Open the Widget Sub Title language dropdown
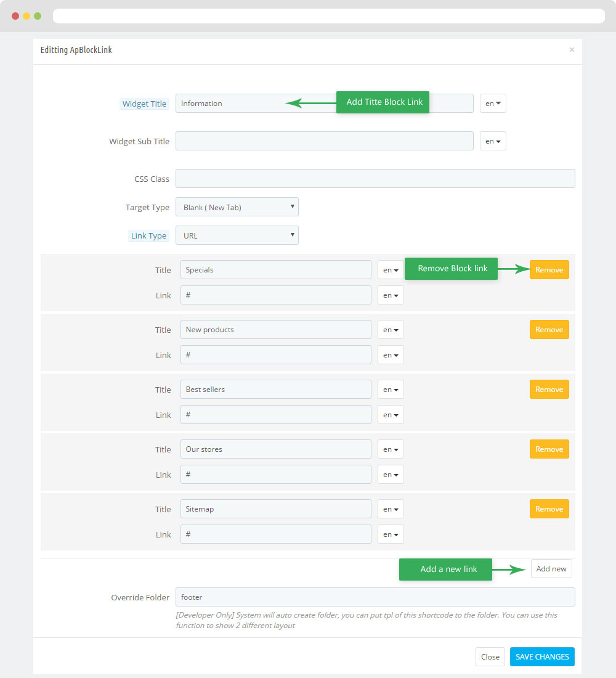Image resolution: width=616 pixels, height=678 pixels. click(493, 141)
